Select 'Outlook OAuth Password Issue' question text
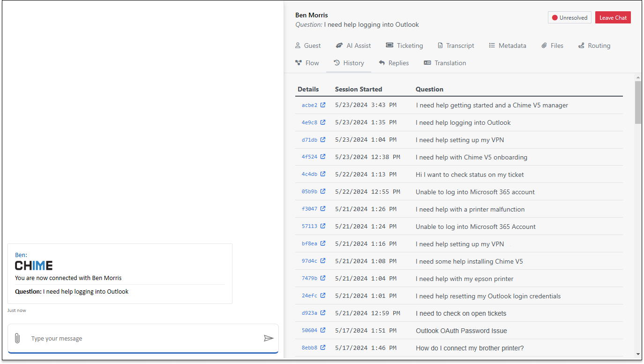This screenshot has width=644, height=364. [461, 331]
